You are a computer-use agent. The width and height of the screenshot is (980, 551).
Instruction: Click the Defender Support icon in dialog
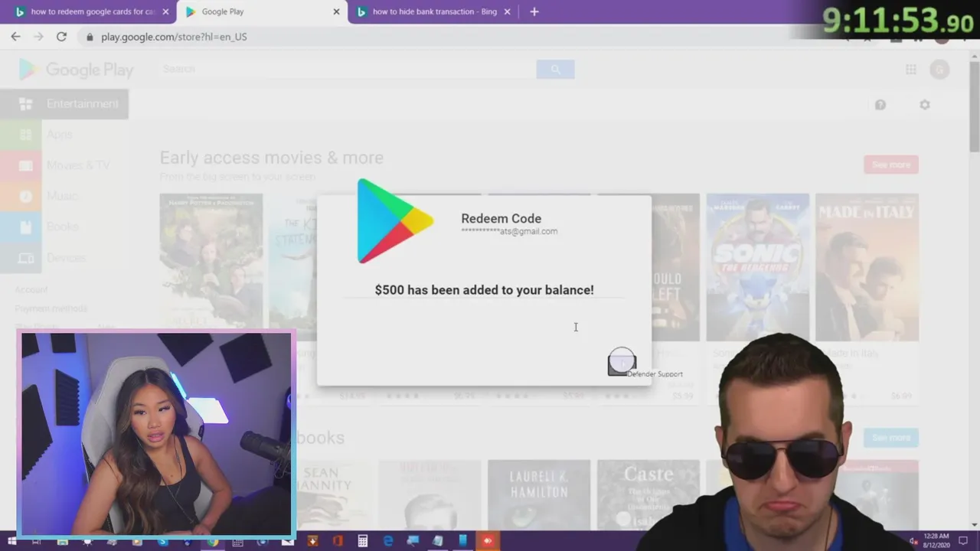[622, 362]
